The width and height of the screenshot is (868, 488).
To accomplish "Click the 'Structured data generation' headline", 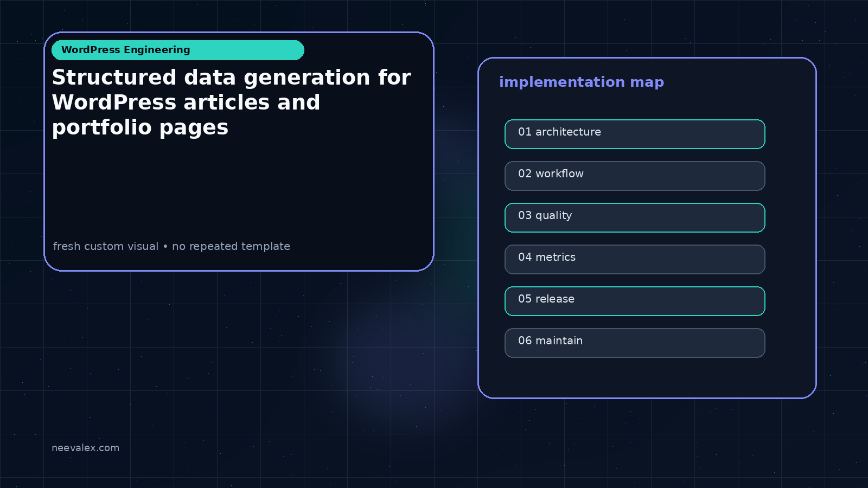I will [x=231, y=102].
